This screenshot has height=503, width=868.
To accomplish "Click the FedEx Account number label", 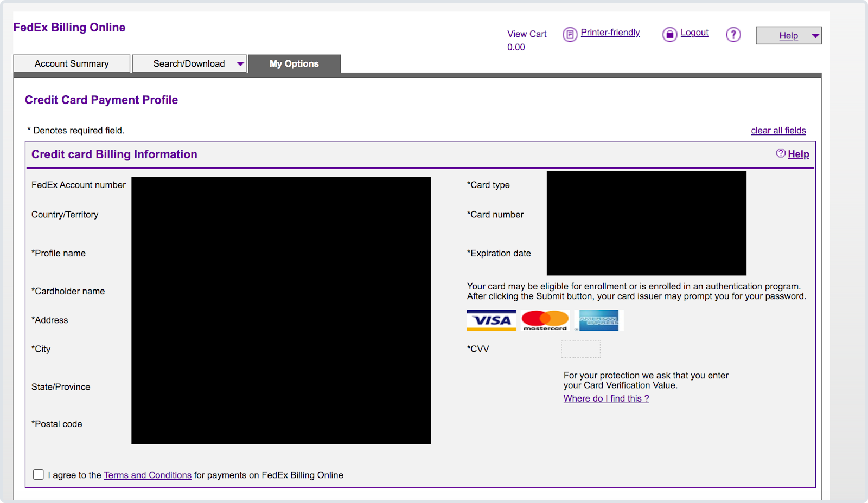I will 79,185.
